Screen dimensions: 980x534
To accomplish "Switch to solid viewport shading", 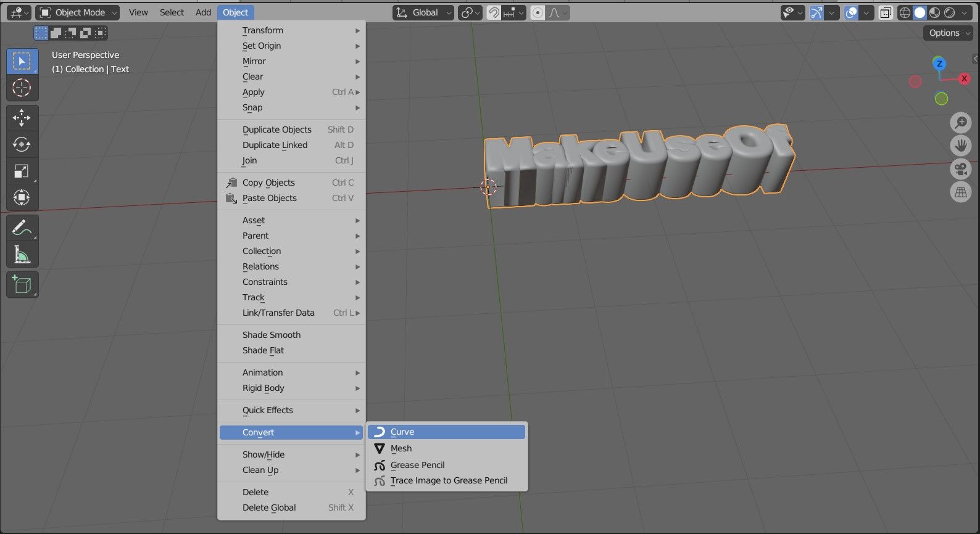I will pyautogui.click(x=920, y=12).
